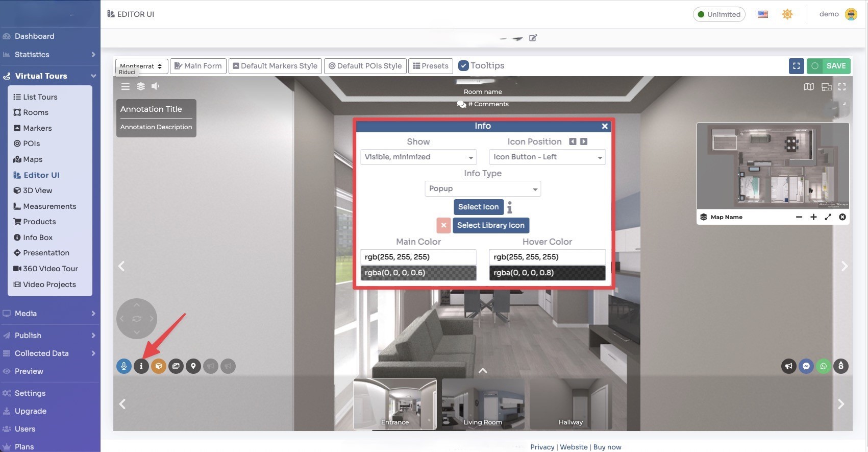The image size is (868, 452).
Task: Open Editor UI in the sidebar
Action: (41, 175)
